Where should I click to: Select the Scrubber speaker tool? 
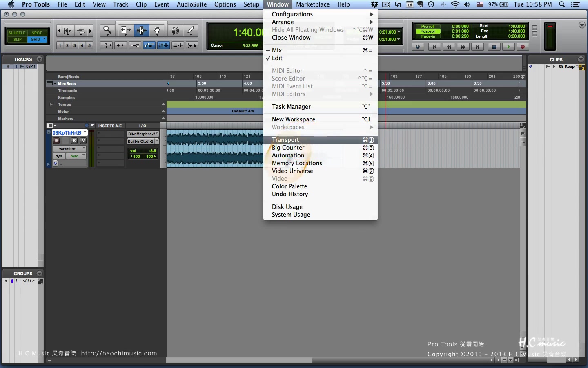click(175, 30)
